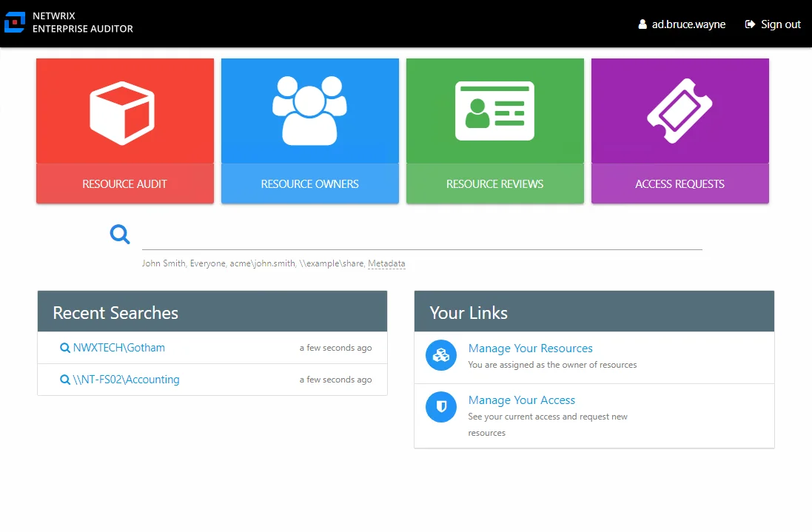Click the Recent Searches panel header
This screenshot has width=812, height=532.
pos(212,311)
